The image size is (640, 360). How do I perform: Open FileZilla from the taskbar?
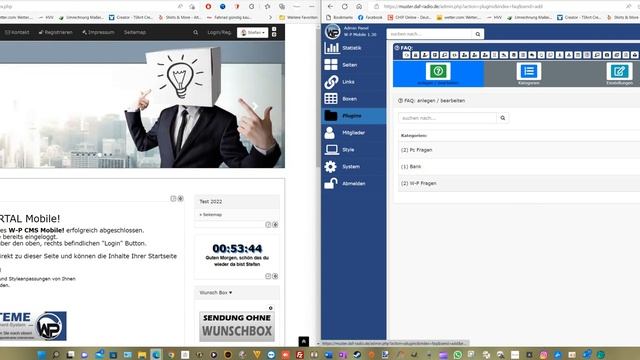click(300, 354)
